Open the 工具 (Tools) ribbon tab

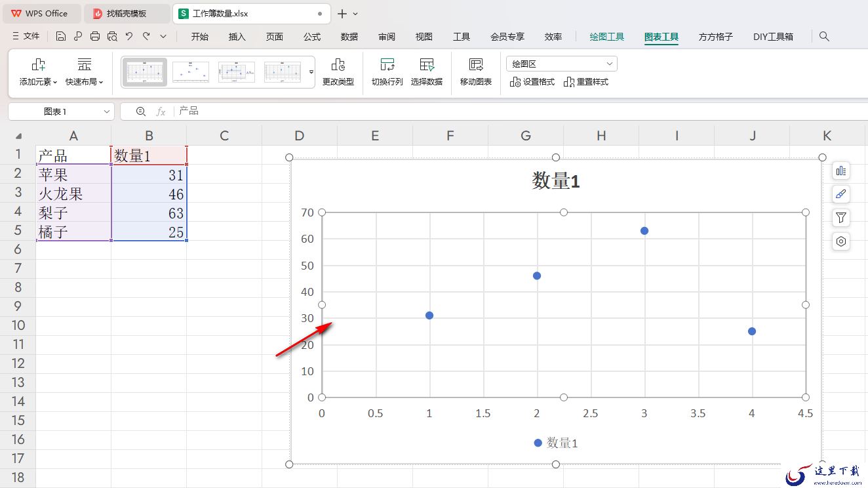(462, 37)
